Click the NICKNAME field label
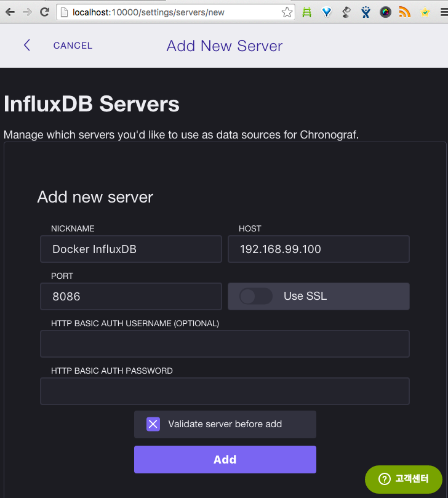Viewport: 448px width, 498px height. (x=73, y=228)
